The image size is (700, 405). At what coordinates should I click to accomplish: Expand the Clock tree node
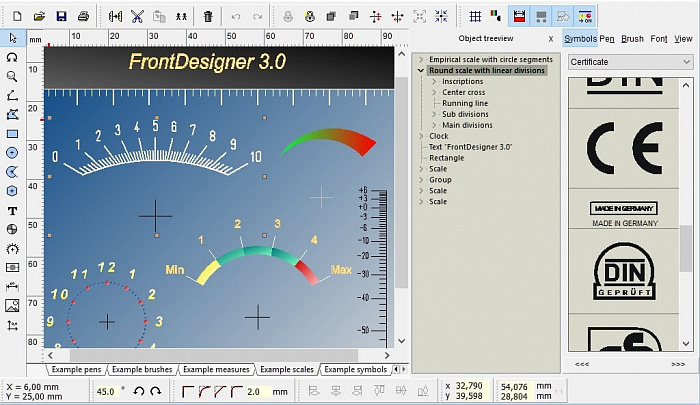click(421, 136)
